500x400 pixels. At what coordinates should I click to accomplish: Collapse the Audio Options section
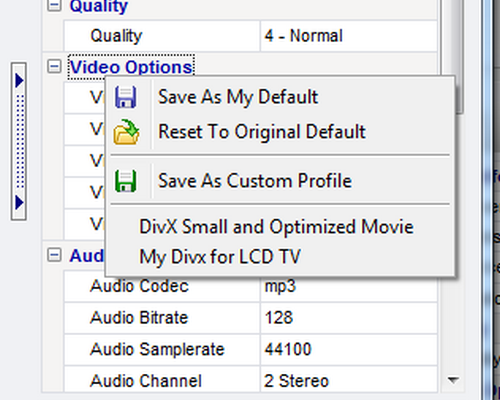54,255
